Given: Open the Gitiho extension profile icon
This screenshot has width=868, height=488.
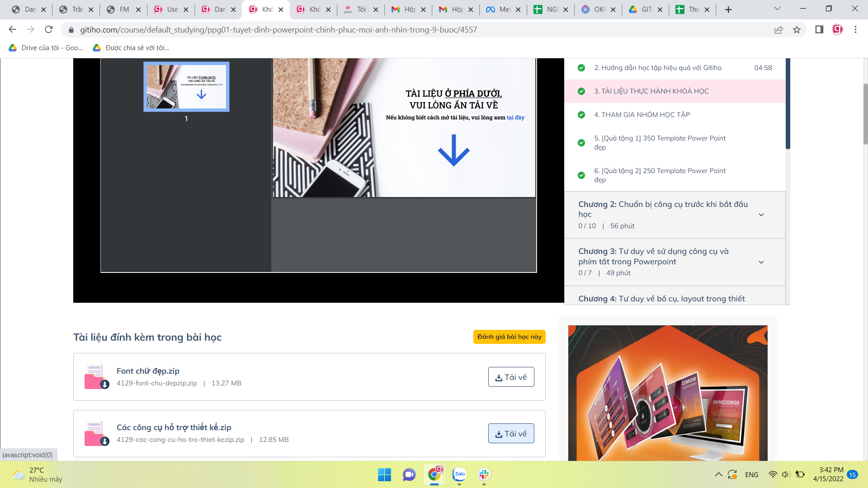Looking at the screenshot, I should 838,29.
